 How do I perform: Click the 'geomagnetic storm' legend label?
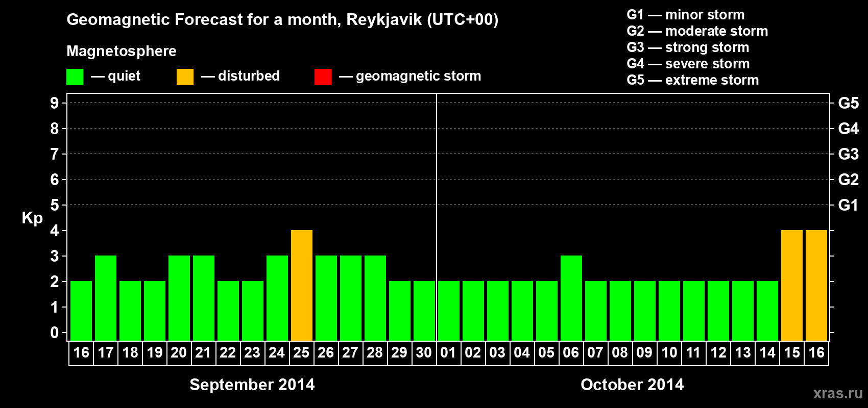pos(418,76)
